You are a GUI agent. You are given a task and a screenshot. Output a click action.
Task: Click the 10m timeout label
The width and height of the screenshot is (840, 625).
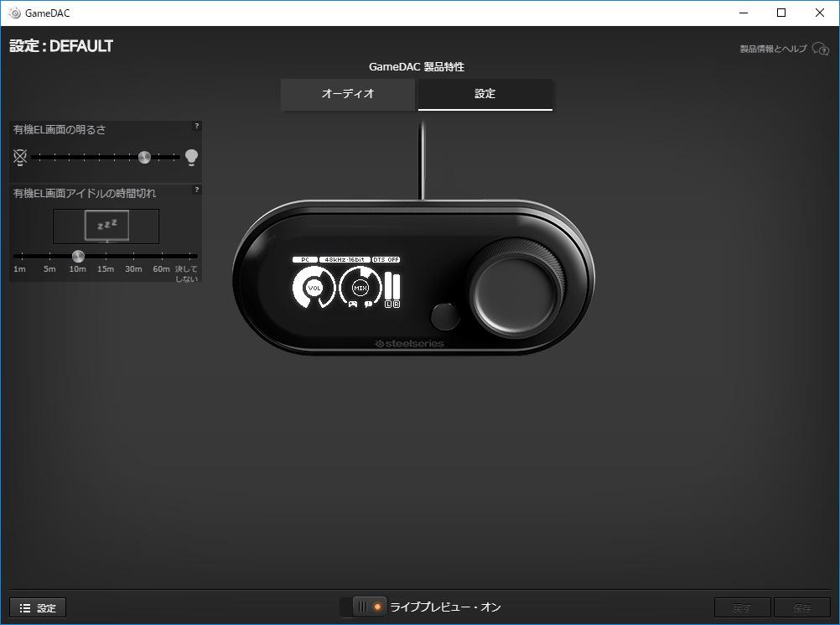pos(77,269)
